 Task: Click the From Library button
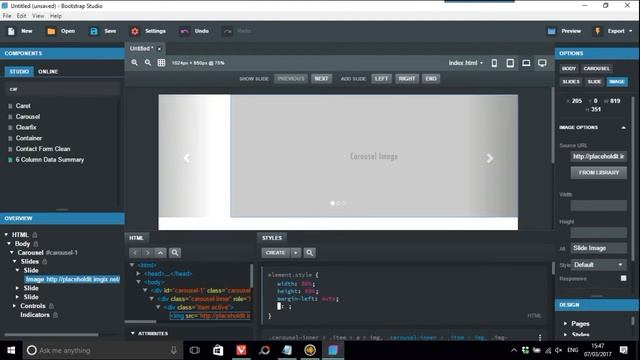click(x=598, y=173)
